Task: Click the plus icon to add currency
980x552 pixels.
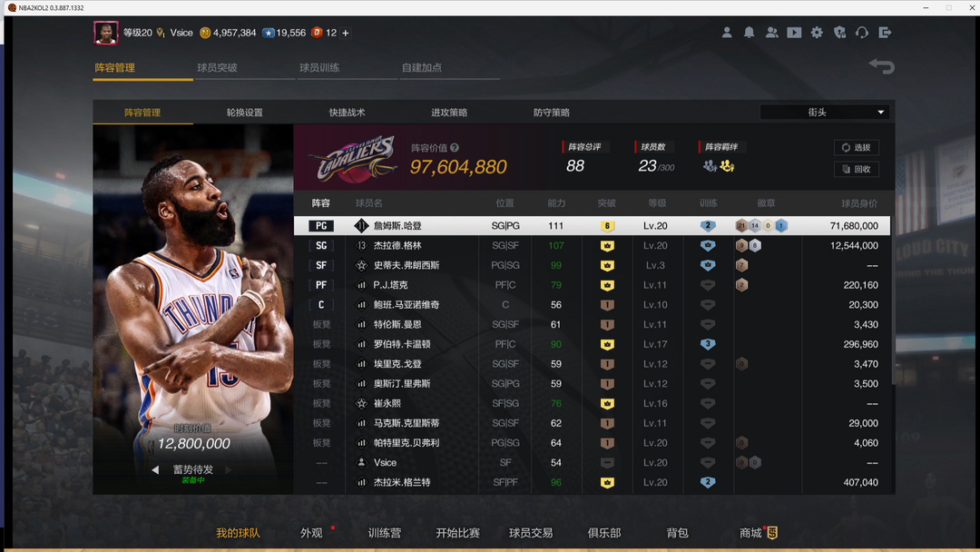Action: click(x=345, y=33)
